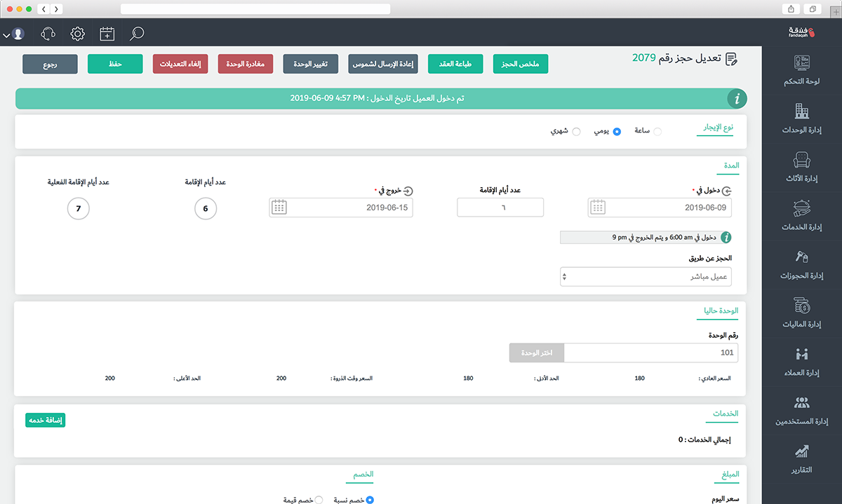
Task: Click the اختر الوحدة choose unit button
Action: click(x=537, y=353)
